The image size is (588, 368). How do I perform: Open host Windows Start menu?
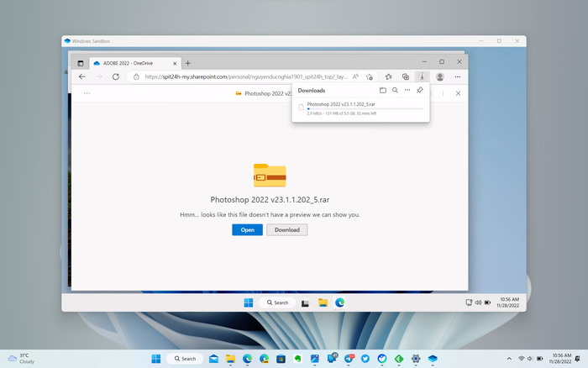pos(156,359)
